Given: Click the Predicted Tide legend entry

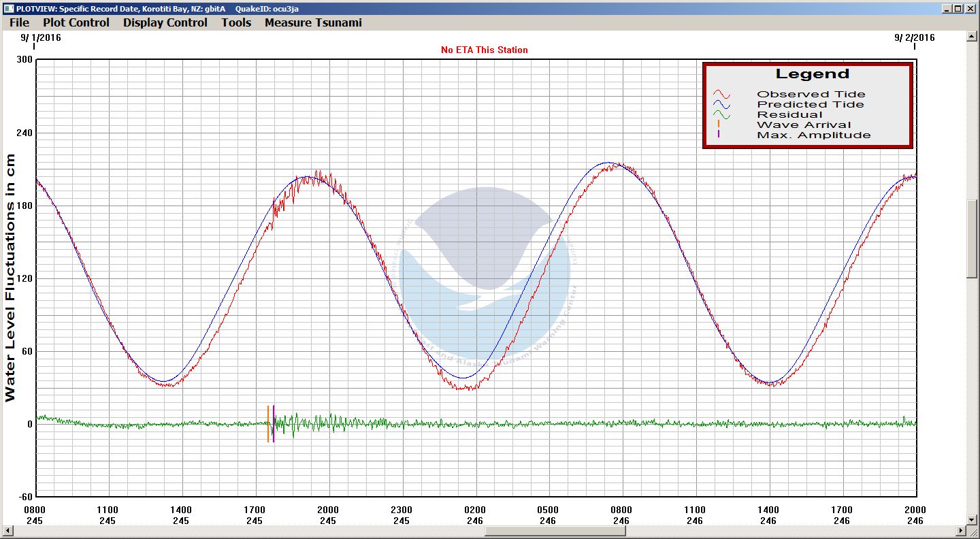Looking at the screenshot, I should 811,105.
